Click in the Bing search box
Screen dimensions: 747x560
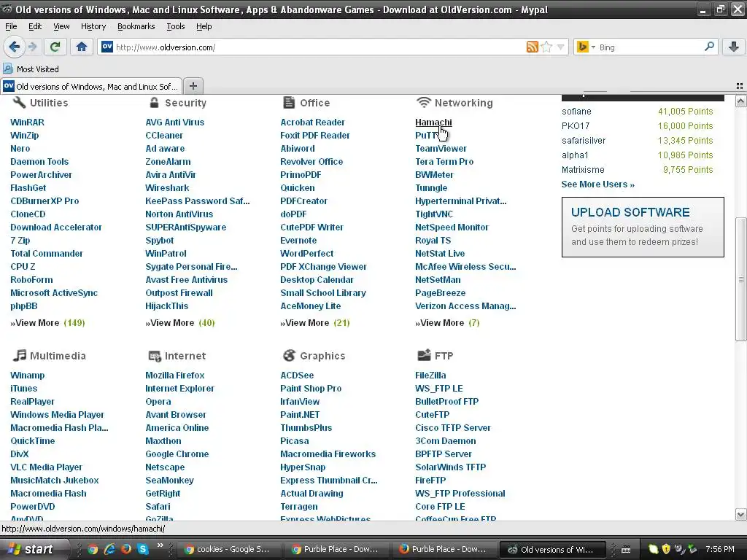[650, 47]
